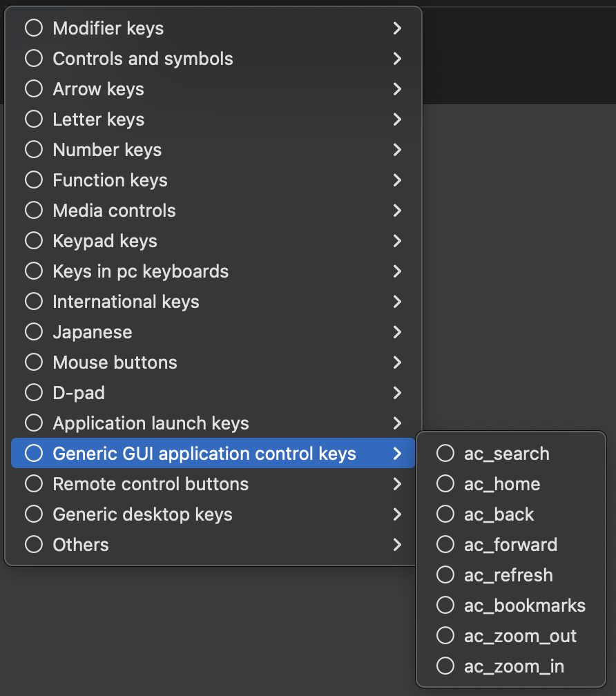Open the Mouse buttons menu entry

coord(115,362)
